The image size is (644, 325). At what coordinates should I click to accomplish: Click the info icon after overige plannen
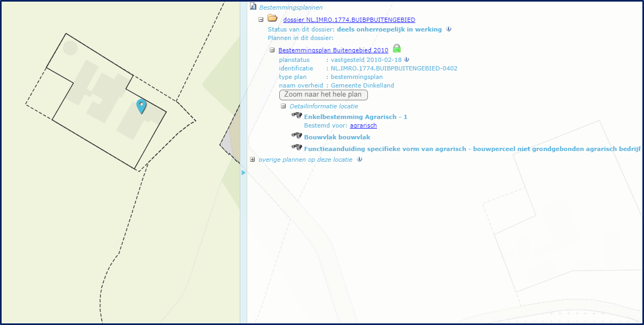(359, 160)
